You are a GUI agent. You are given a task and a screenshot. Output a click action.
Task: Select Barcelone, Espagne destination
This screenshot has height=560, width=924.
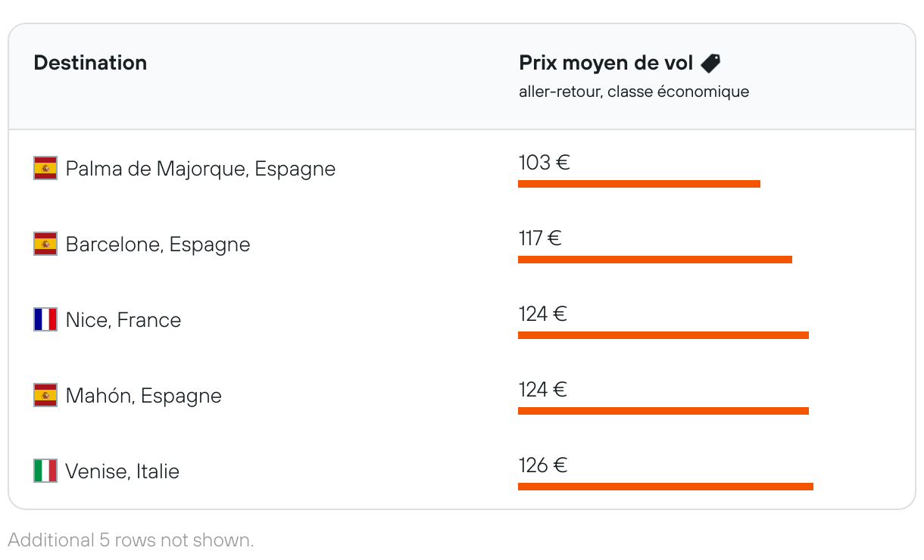pyautogui.click(x=158, y=244)
